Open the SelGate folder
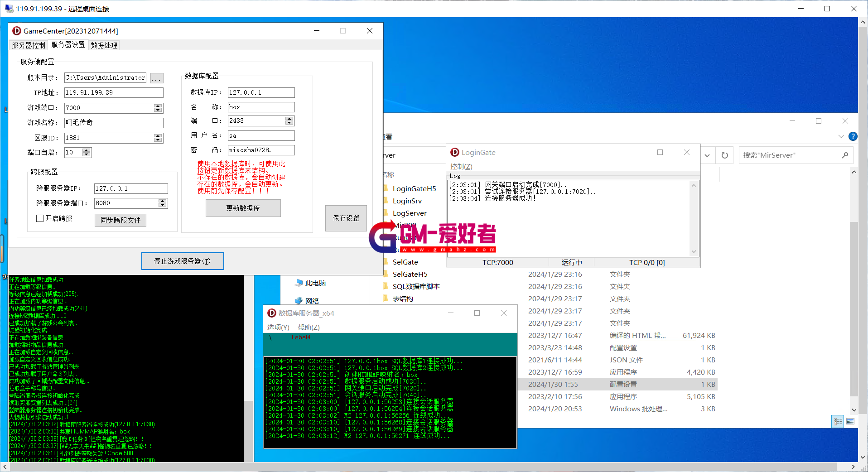The image size is (868, 472). pyautogui.click(x=405, y=262)
